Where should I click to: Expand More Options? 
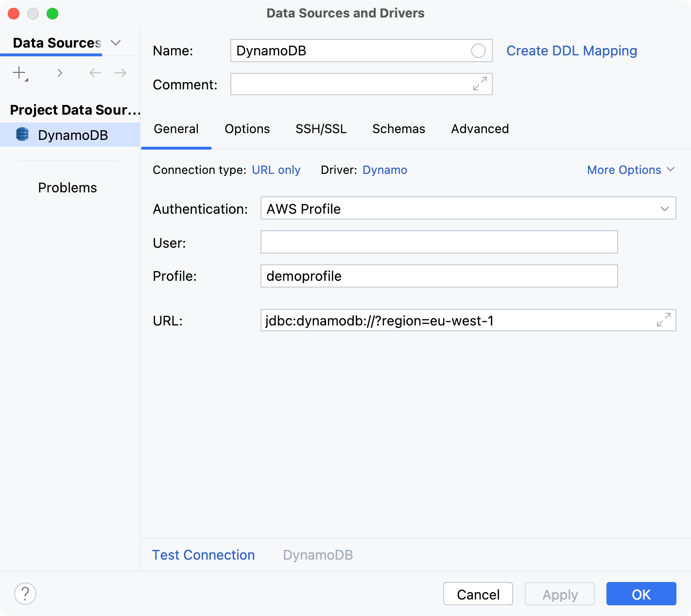(x=630, y=170)
